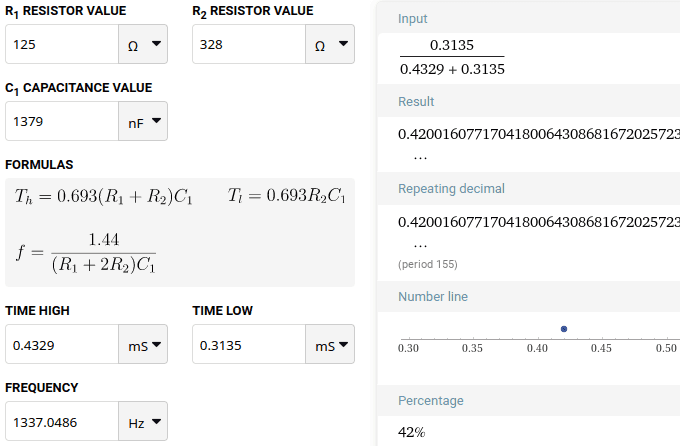The height and width of the screenshot is (446, 680).
Task: Click the R1 RESISTOR VALUE label
Action: (x=65, y=12)
